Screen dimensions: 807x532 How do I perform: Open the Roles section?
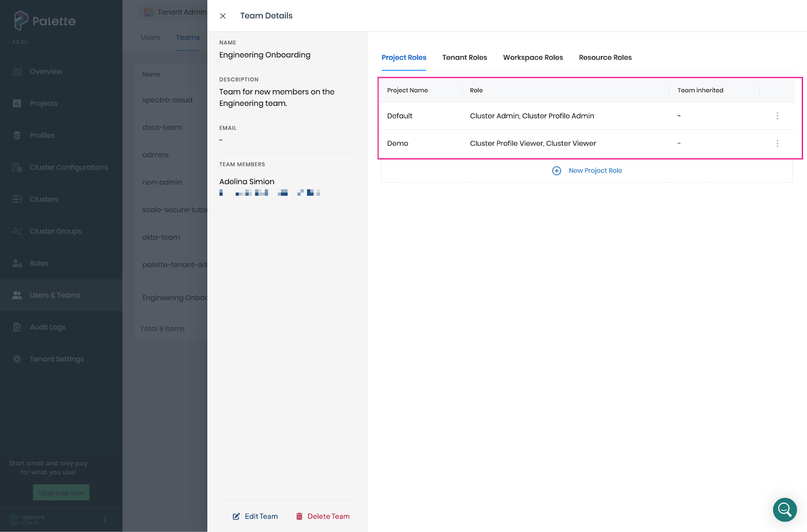[x=38, y=263]
